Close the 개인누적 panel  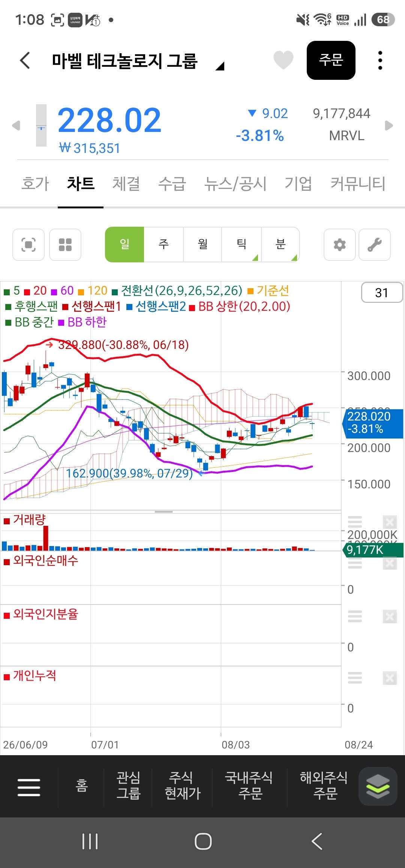coord(390,678)
